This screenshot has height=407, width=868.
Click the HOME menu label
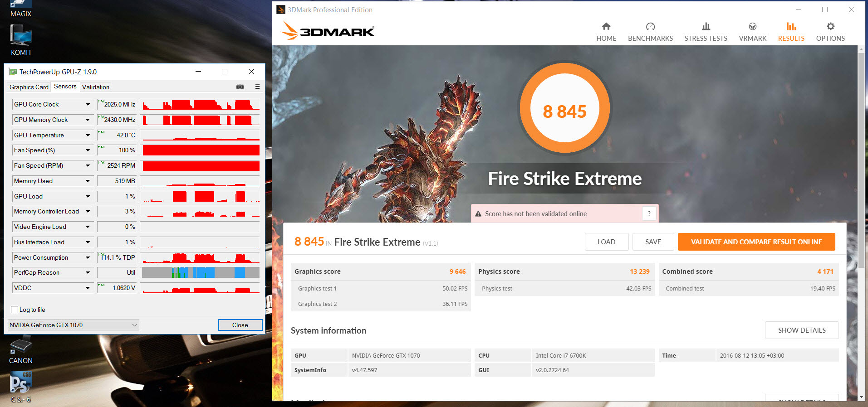pyautogui.click(x=606, y=39)
